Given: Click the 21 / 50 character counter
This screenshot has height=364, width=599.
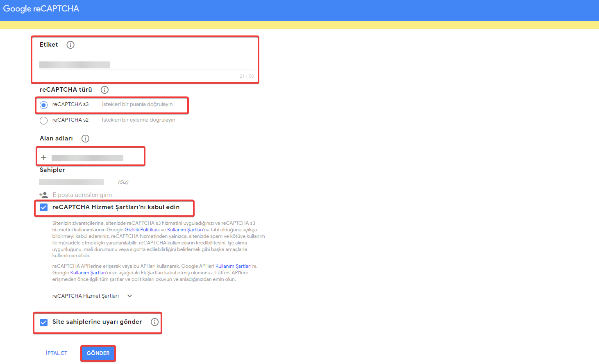Looking at the screenshot, I should coord(247,77).
